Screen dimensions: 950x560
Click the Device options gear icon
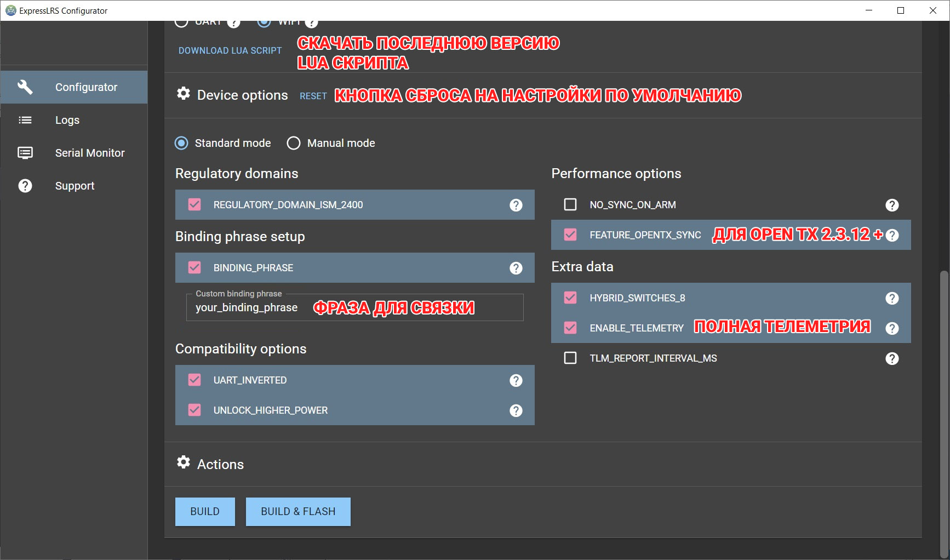[184, 94]
